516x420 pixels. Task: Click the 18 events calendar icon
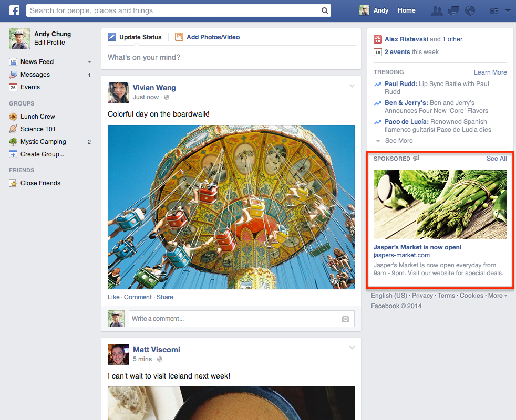pos(378,52)
